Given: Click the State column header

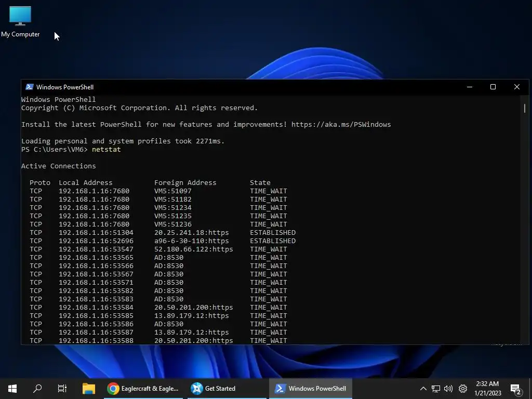Looking at the screenshot, I should tap(260, 182).
